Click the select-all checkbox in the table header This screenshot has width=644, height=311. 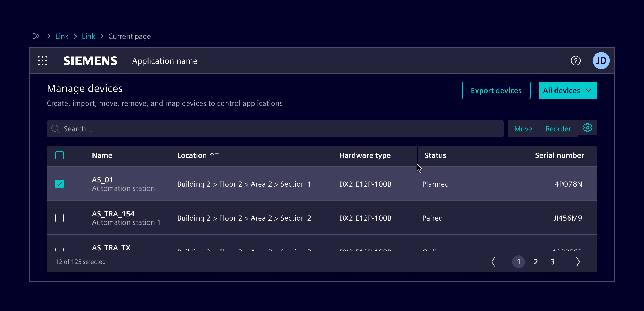click(60, 155)
